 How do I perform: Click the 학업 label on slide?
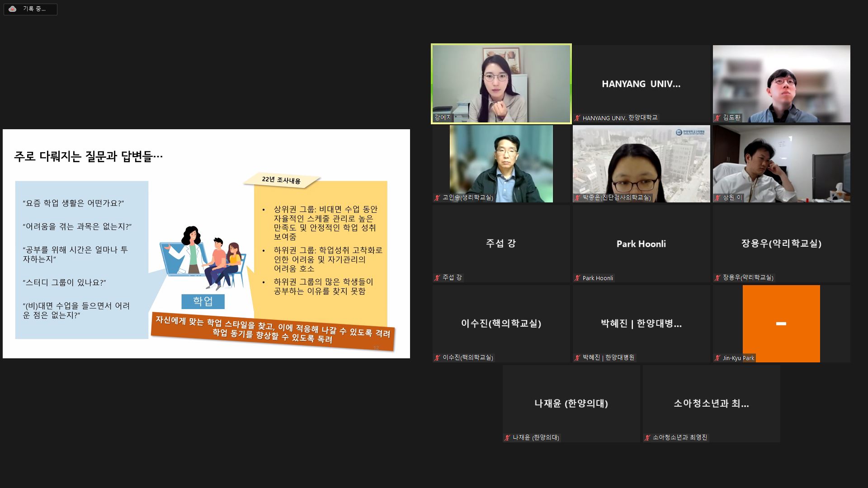tap(203, 301)
